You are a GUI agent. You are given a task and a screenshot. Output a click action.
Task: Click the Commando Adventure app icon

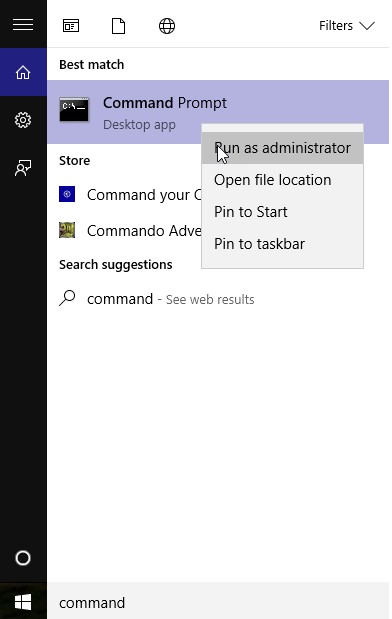(67, 230)
